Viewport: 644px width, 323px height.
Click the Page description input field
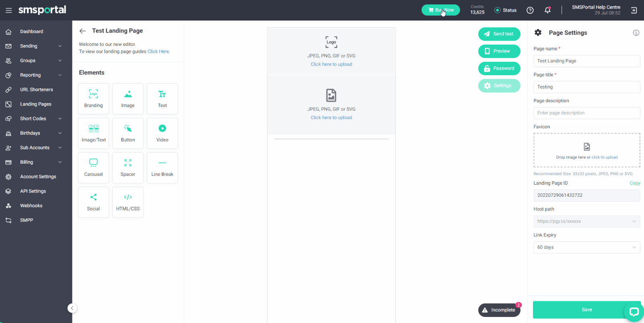tap(586, 113)
